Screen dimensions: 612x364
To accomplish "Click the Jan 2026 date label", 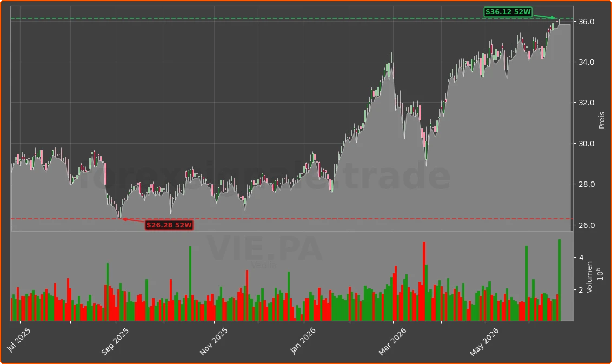I will click(303, 341).
